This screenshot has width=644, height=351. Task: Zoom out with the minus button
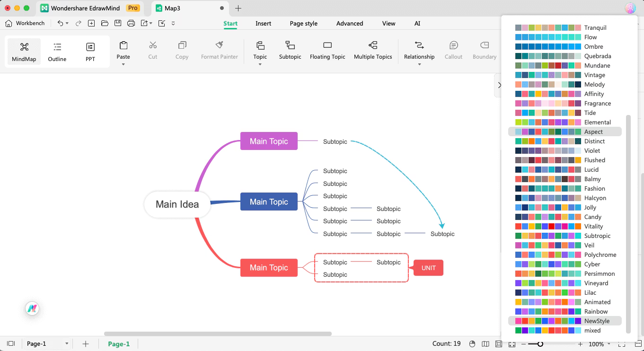(x=522, y=344)
